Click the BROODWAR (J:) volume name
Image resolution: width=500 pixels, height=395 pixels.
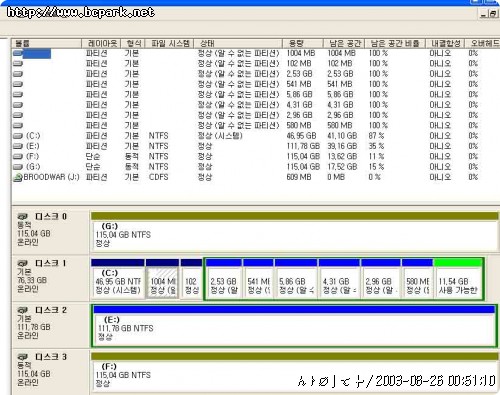(51, 177)
